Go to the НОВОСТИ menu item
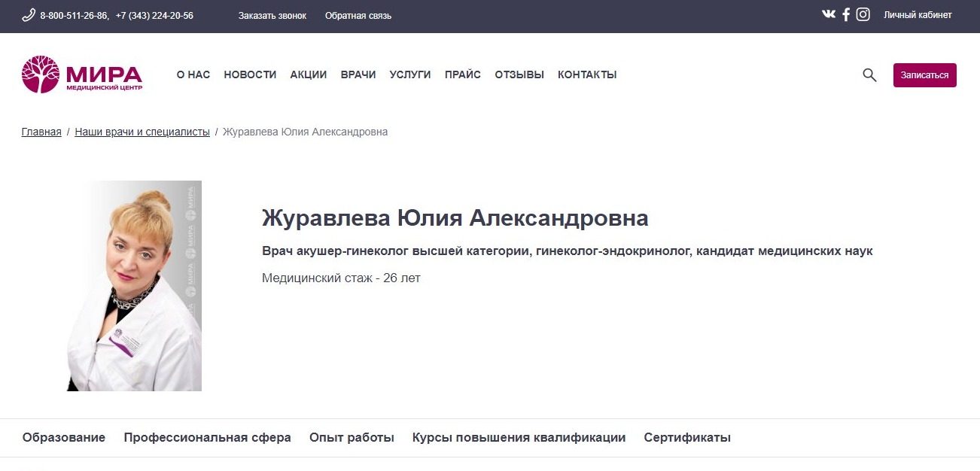This screenshot has height=471, width=980. point(250,74)
